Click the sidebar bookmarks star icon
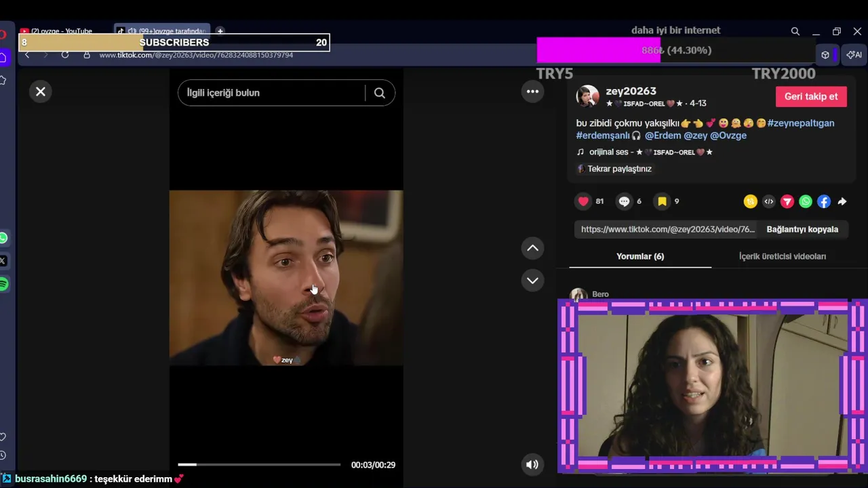Screen dimensions: 868x488 click(x=3, y=80)
